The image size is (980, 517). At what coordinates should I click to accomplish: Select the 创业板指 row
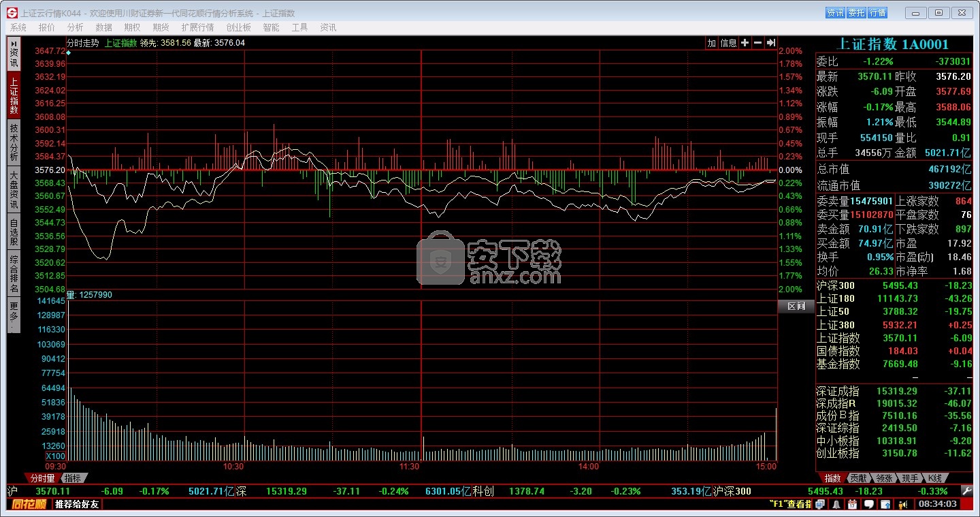click(895, 453)
